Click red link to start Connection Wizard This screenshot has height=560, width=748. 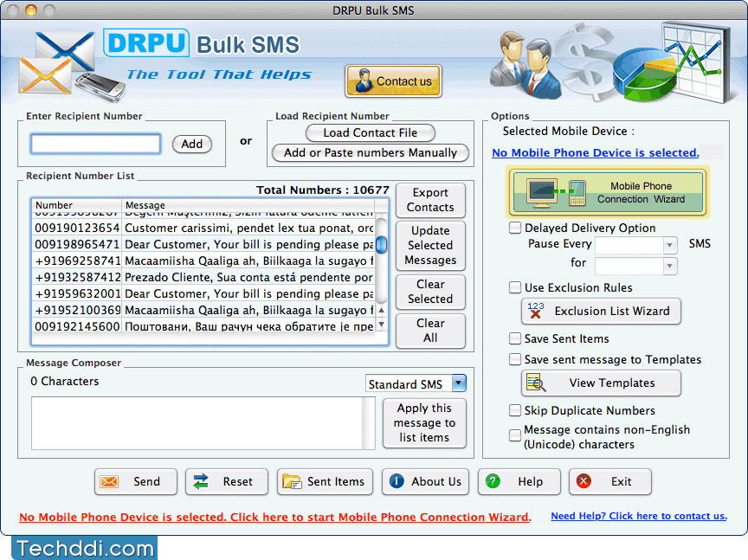[x=274, y=517]
